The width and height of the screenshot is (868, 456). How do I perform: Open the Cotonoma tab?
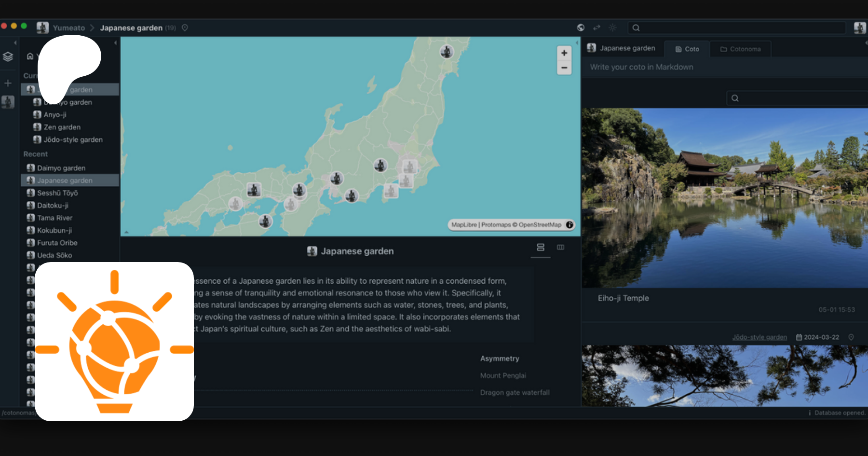coord(740,49)
